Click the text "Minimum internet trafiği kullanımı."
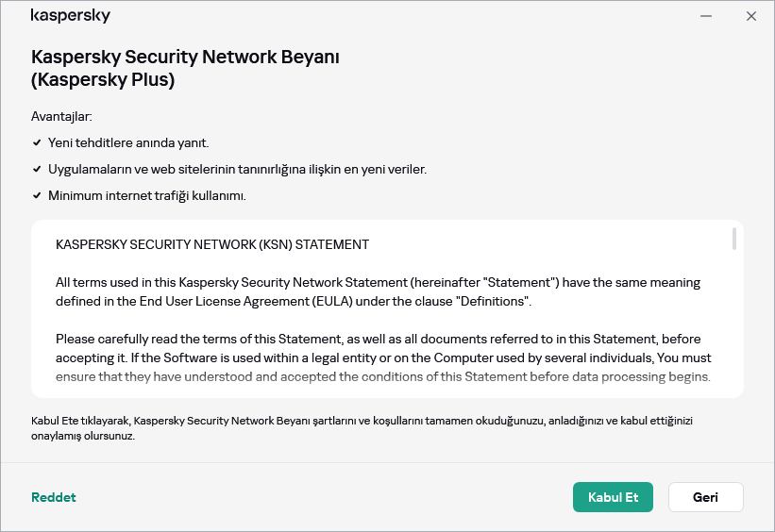The width and height of the screenshot is (775, 532). click(147, 196)
